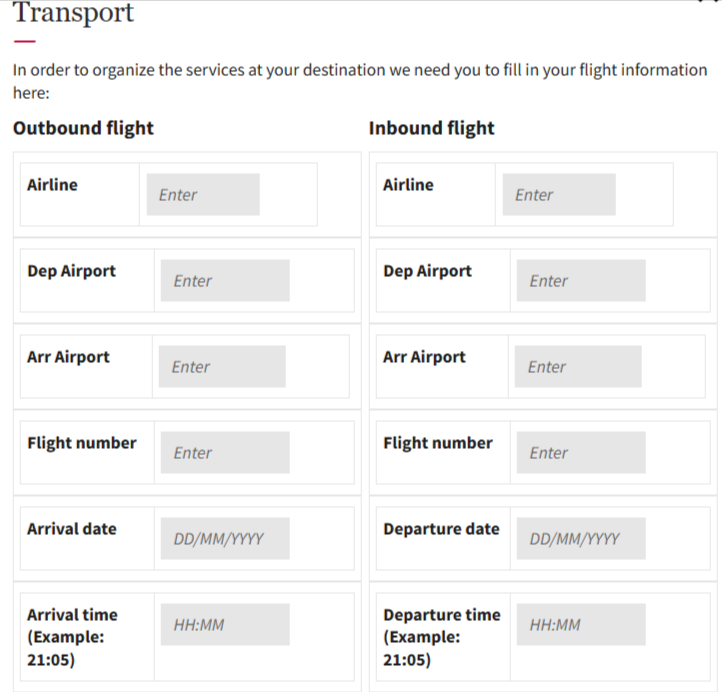Focus the Inbound Dep Airport text box
The width and height of the screenshot is (722, 692).
tap(580, 281)
